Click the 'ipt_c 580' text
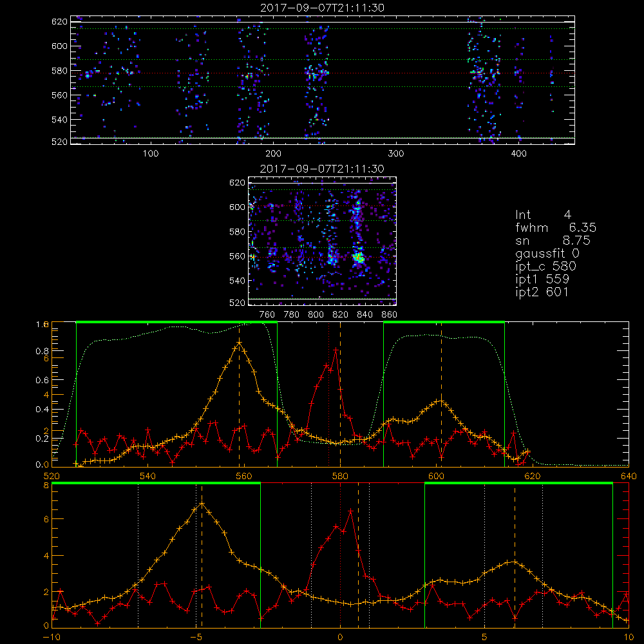This screenshot has height=644, width=644. pos(546,267)
